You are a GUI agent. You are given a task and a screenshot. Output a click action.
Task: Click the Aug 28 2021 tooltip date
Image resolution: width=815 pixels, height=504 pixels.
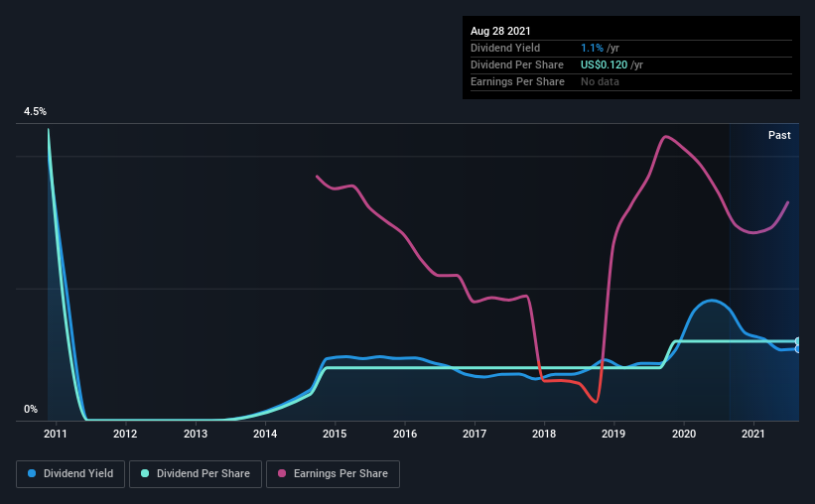click(x=500, y=31)
